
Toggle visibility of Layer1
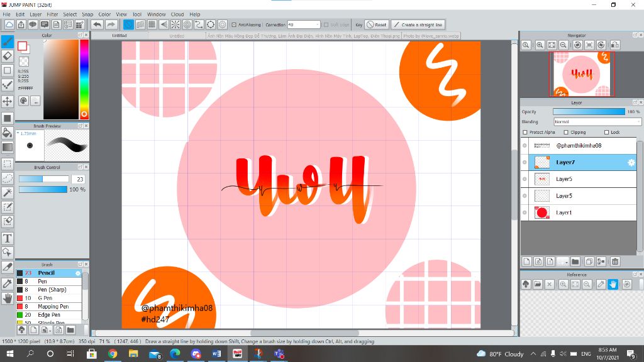coord(525,212)
